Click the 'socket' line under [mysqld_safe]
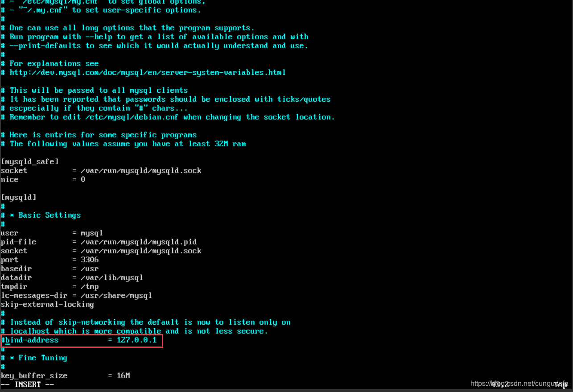The image size is (573, 392). click(101, 171)
